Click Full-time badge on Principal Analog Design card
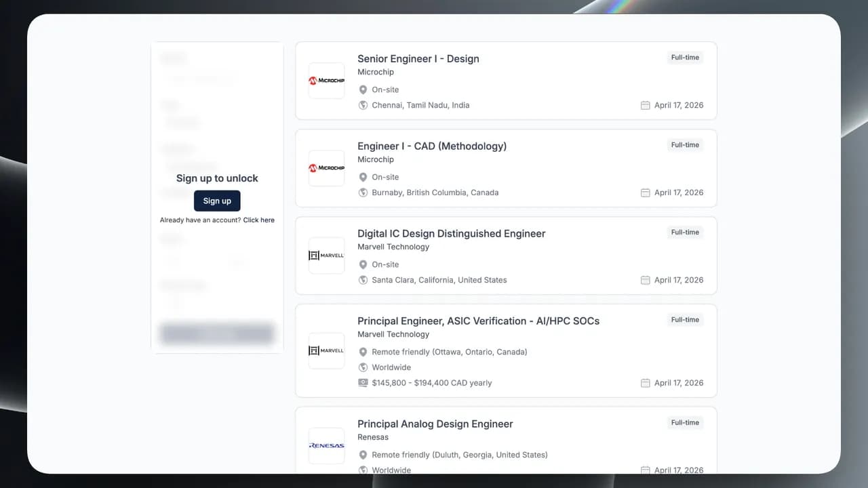 tap(685, 423)
